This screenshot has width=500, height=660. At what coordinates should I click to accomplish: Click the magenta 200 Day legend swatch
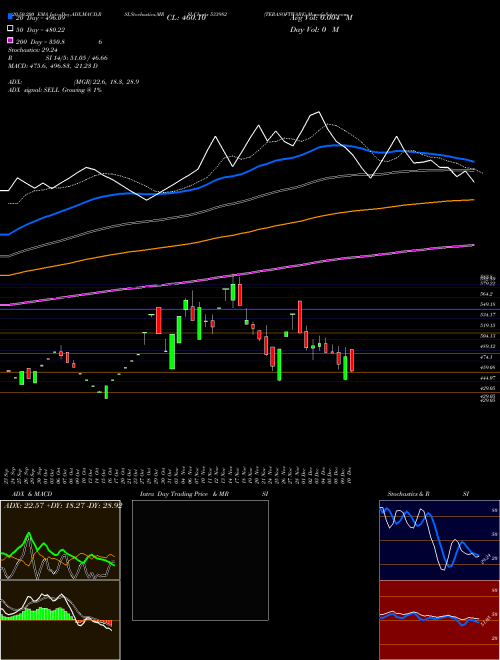[x=10, y=41]
